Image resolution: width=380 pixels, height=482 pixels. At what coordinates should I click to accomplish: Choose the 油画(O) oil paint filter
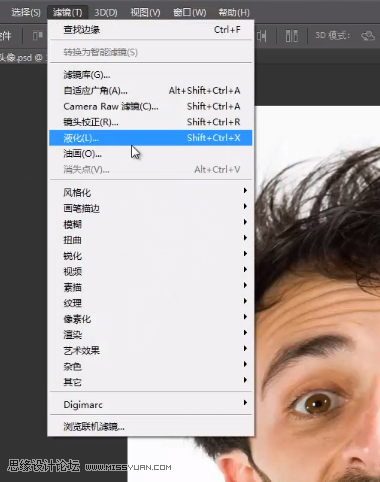pos(151,154)
